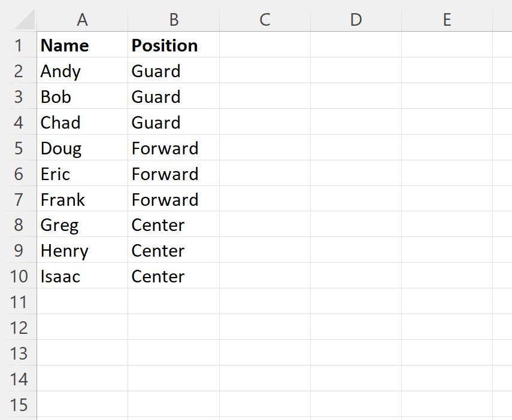Screen dimensions: 512x420
Task: Click row 10 header number
Action: pos(19,276)
